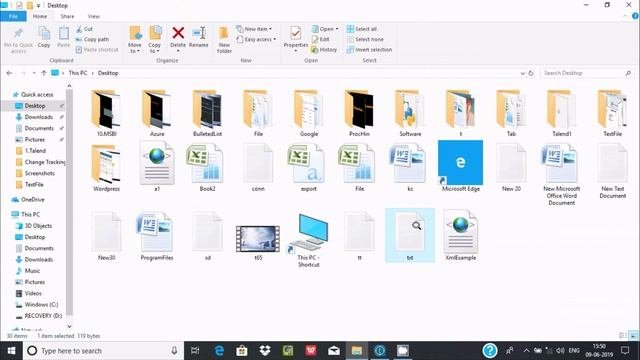Click the Delete red X icon
The width and height of the screenshot is (640, 360).
(178, 33)
